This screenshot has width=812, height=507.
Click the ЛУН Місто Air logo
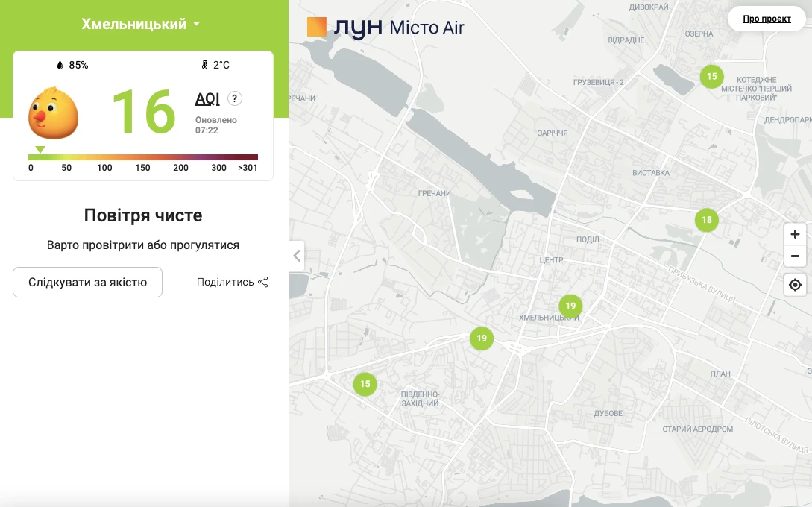click(385, 28)
